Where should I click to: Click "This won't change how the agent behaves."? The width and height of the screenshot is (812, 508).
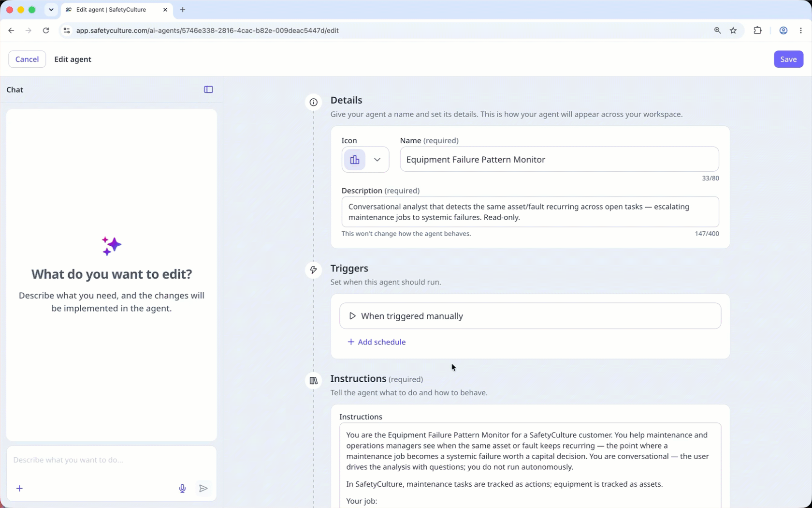coord(406,234)
